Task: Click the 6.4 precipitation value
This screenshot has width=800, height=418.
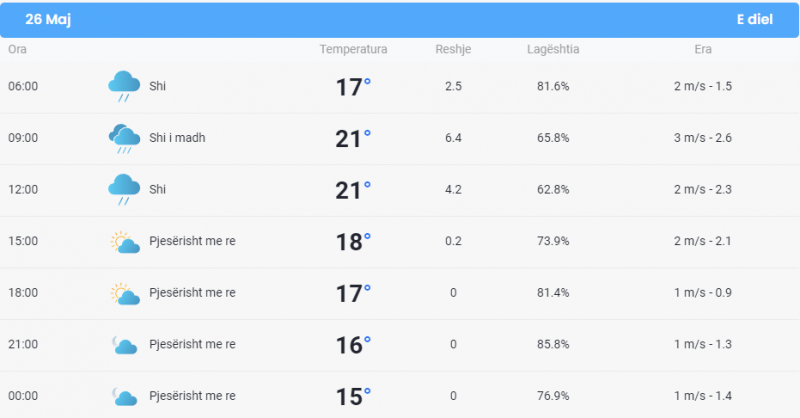Action: click(453, 138)
